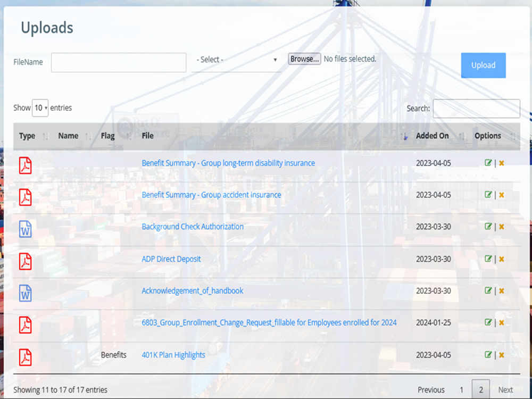532x399 pixels.
Task: Delete the Group accident insurance entry
Action: pos(502,195)
